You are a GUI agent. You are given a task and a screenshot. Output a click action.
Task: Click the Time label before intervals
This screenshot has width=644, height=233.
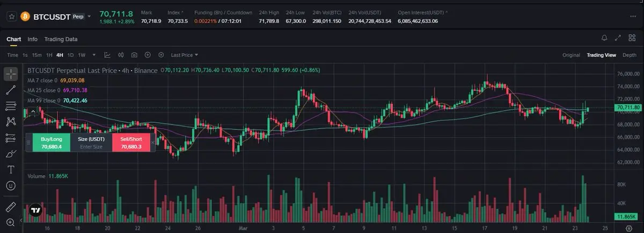pos(12,55)
